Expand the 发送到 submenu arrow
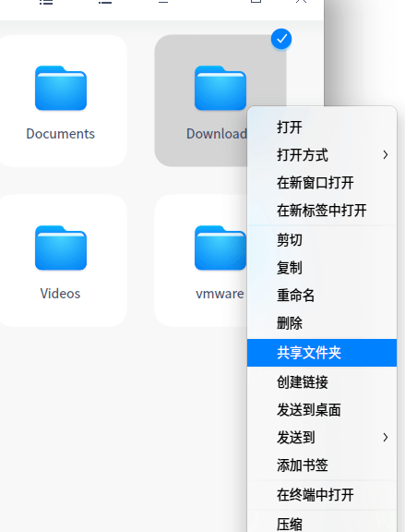The width and height of the screenshot is (405, 532). tap(385, 438)
